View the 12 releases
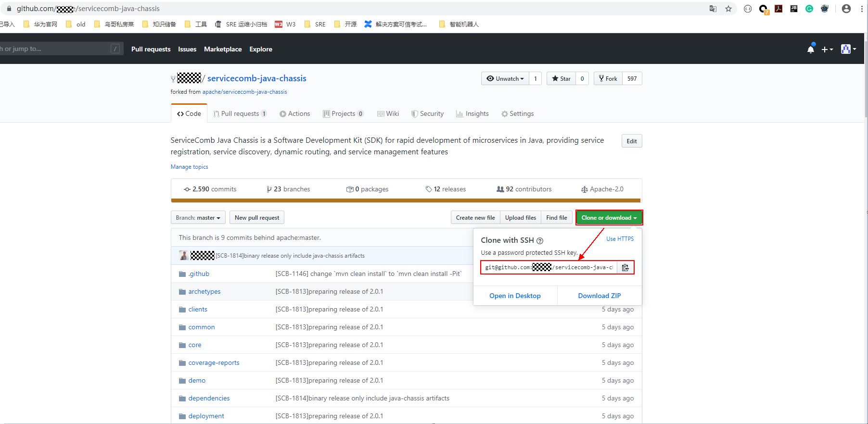 click(446, 189)
